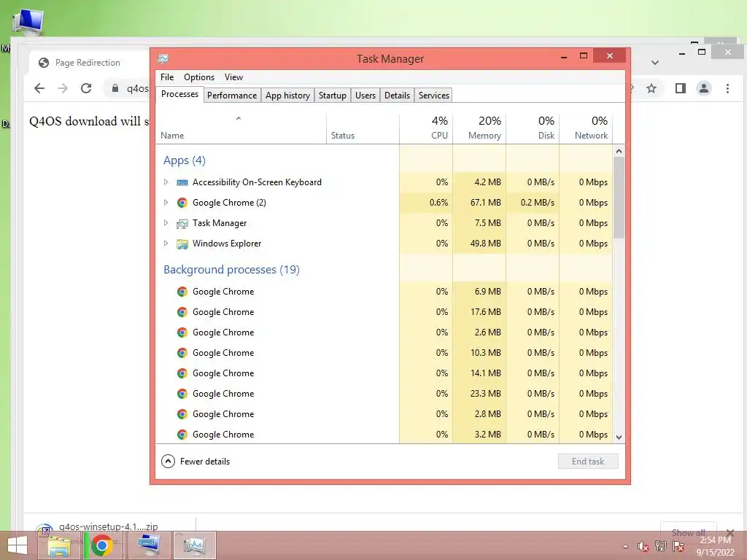Click the Page Redirection Chrome tab
747x560 pixels.
(x=88, y=63)
